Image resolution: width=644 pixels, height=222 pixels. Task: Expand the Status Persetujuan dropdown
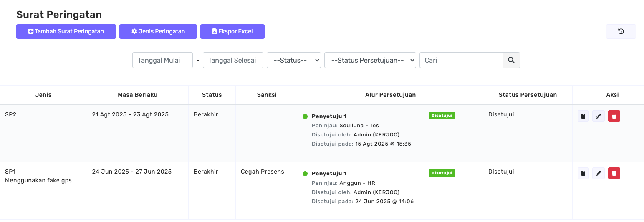click(370, 60)
